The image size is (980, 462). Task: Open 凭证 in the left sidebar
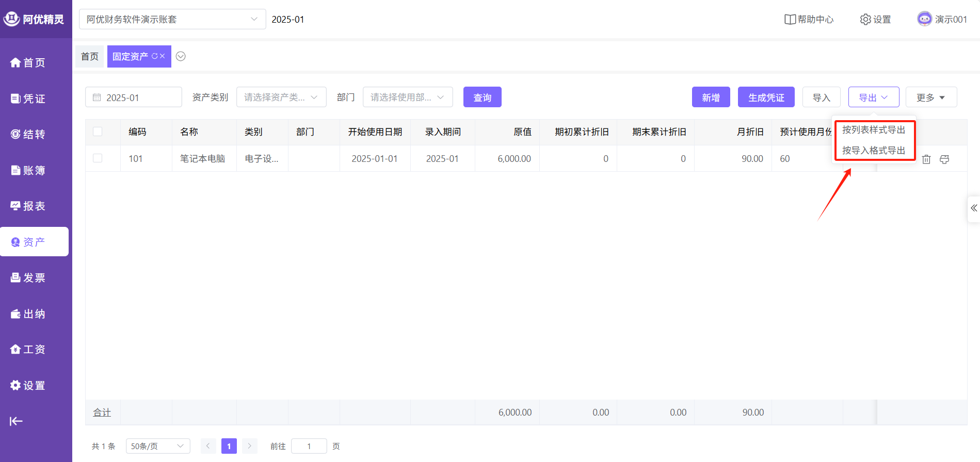coord(28,98)
